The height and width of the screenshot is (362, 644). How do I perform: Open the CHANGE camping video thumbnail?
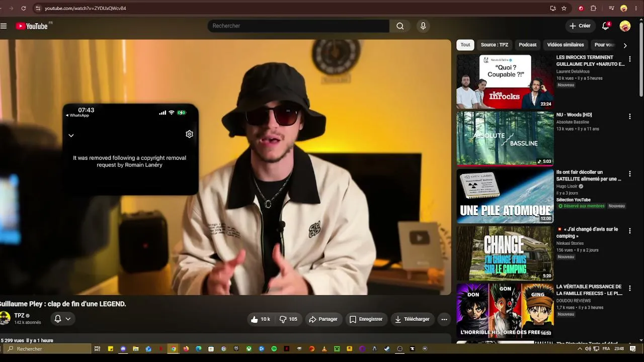pos(505,253)
